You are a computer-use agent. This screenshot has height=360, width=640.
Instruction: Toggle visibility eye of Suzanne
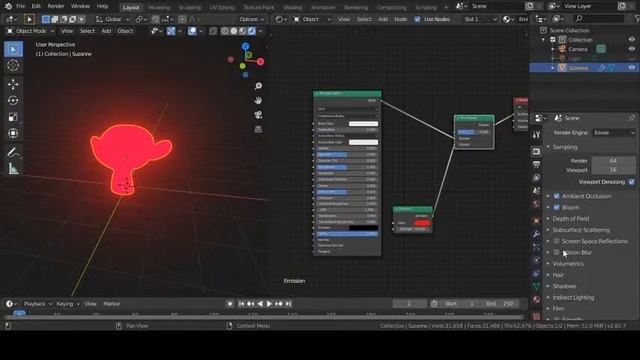[x=632, y=68]
